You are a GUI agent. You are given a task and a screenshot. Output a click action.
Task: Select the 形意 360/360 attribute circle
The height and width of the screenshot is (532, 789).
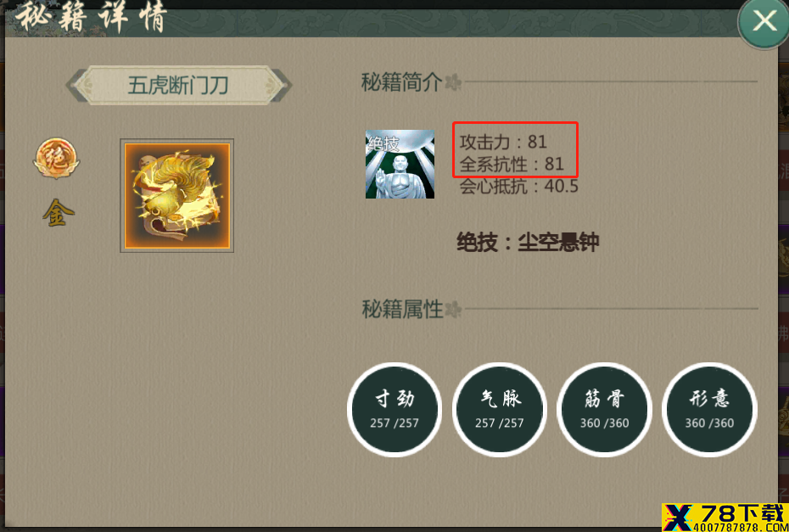[x=709, y=410]
